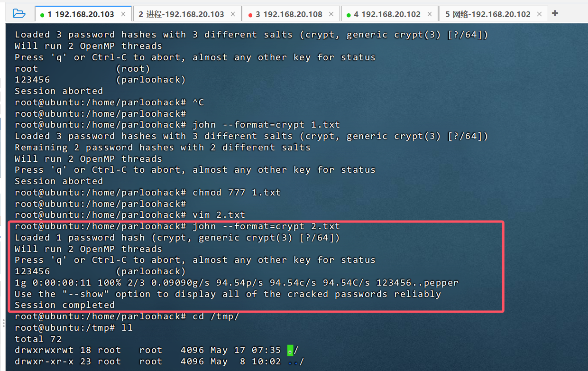Close the 4 192.168.20.102 tab
The width and height of the screenshot is (588, 371).
pos(430,14)
